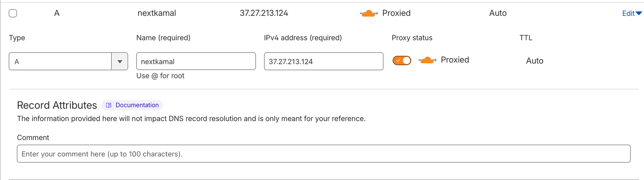The image size is (644, 180).
Task: Click the Proxied status text in the row
Action: (x=396, y=13)
